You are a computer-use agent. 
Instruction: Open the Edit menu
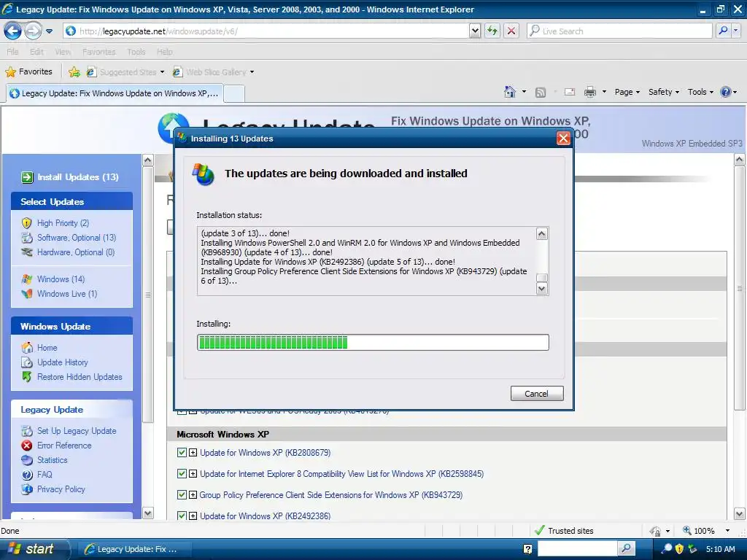(36, 52)
